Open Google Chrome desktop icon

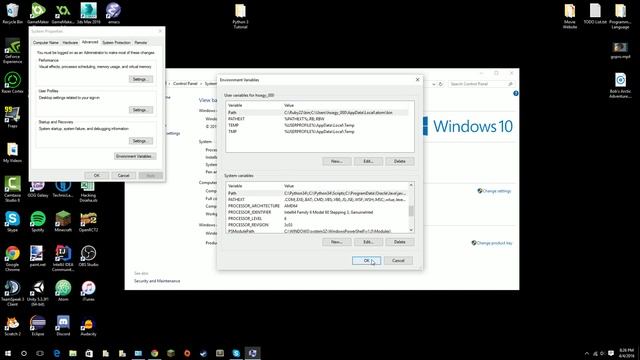click(x=13, y=258)
